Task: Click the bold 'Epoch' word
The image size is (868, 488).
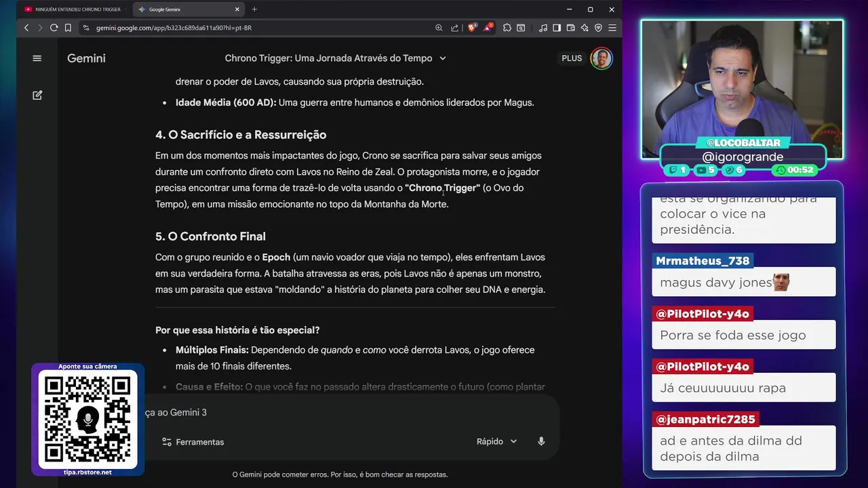Action: pos(276,257)
